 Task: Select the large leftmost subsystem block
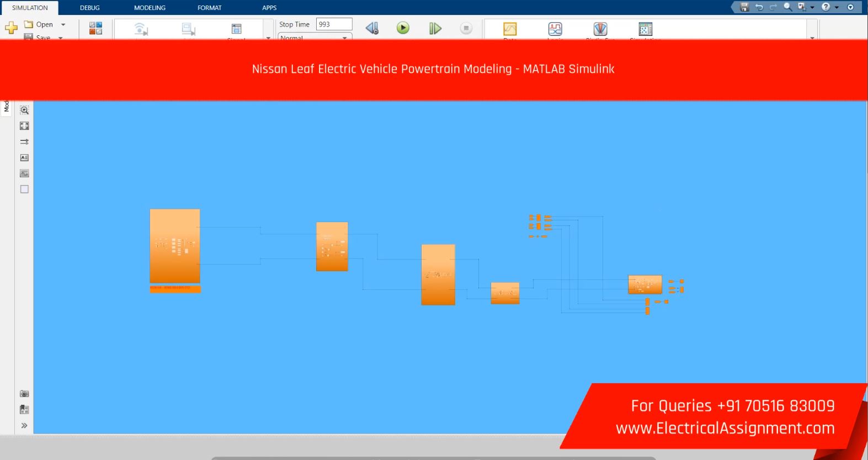[x=175, y=246]
